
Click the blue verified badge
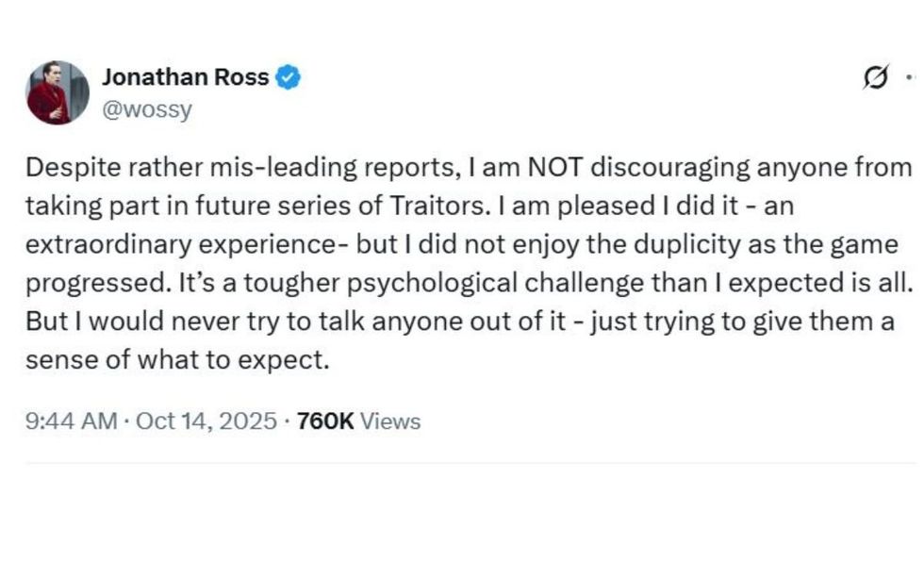pyautogui.click(x=288, y=79)
